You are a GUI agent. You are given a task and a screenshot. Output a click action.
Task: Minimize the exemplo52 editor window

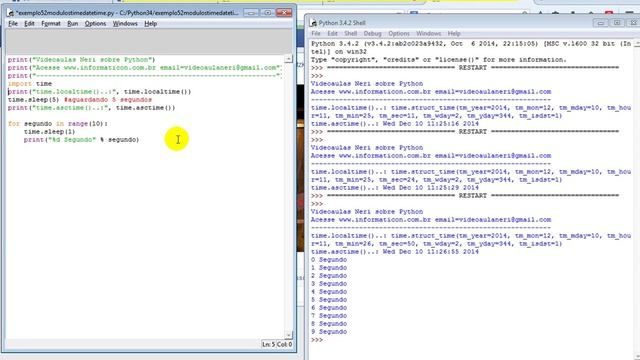(x=251, y=13)
